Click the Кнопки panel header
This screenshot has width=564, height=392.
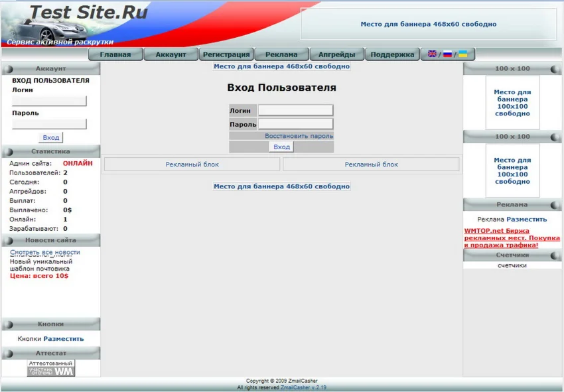tap(50, 324)
